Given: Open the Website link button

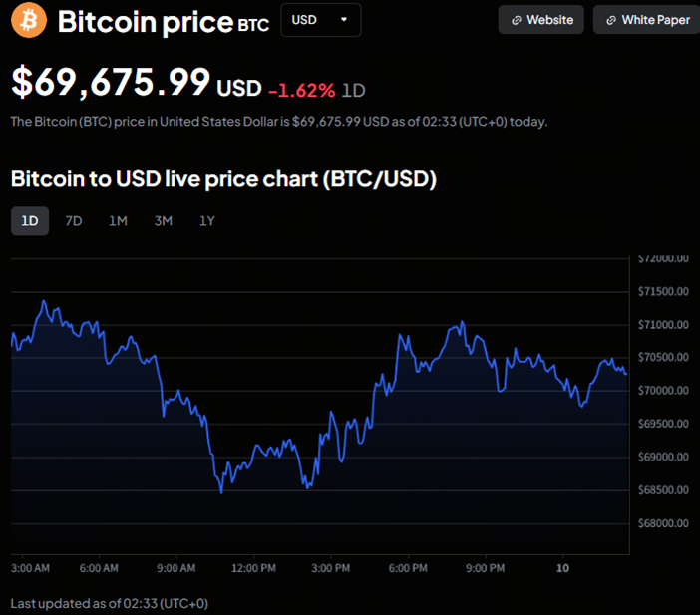Looking at the screenshot, I should (541, 20).
